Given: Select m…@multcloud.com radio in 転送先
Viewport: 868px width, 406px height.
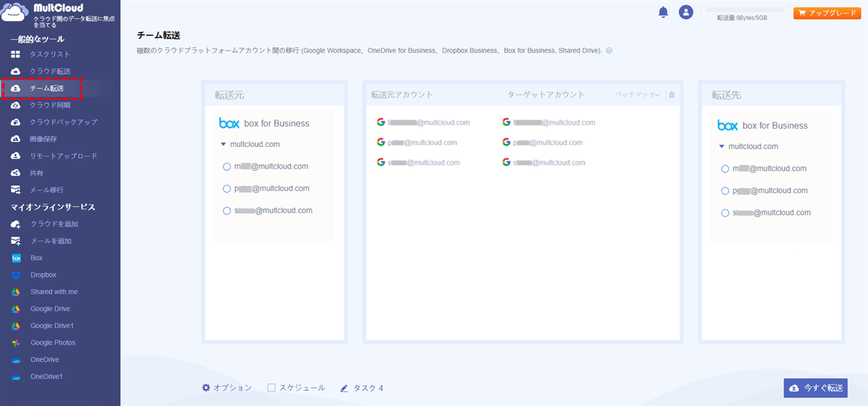Looking at the screenshot, I should pyautogui.click(x=726, y=169).
